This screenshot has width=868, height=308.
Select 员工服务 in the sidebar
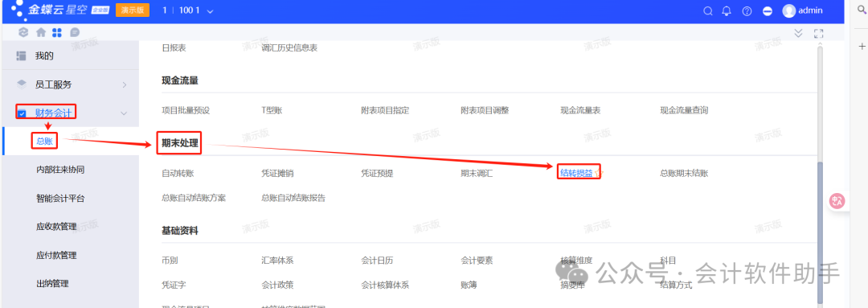coord(53,84)
